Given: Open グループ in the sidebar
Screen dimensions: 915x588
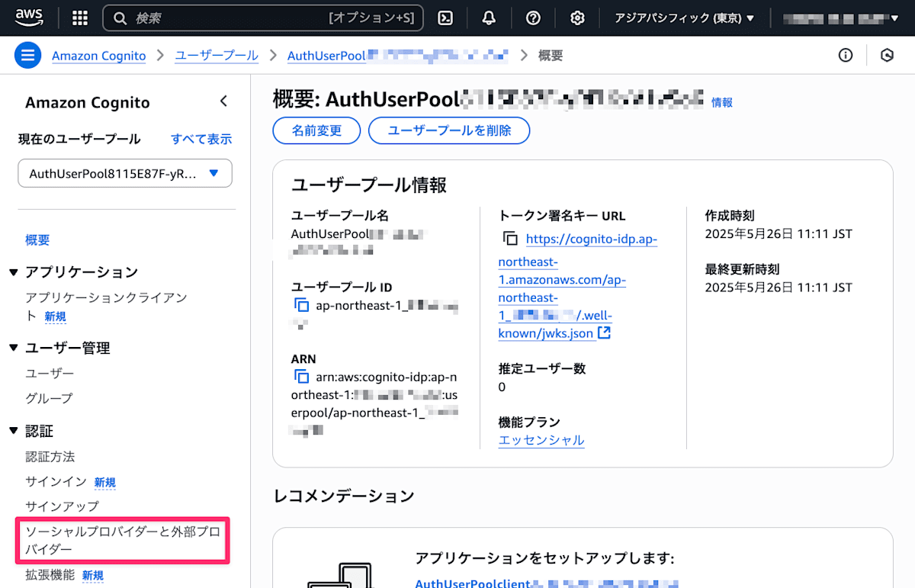Looking at the screenshot, I should 50,397.
